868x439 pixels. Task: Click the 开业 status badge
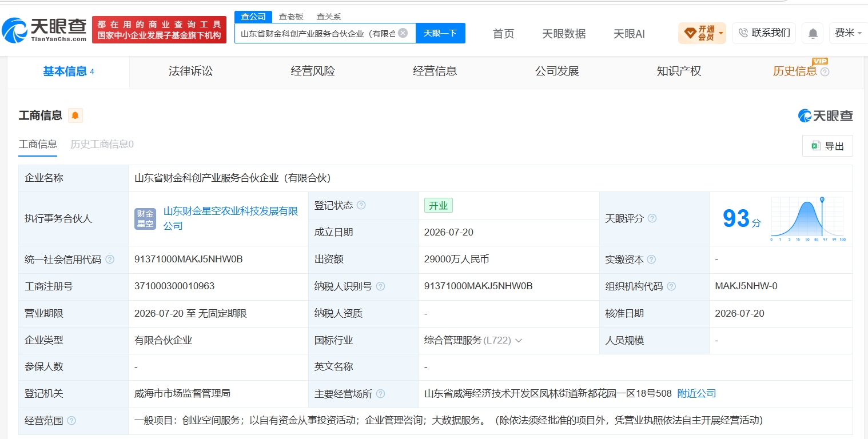point(439,206)
